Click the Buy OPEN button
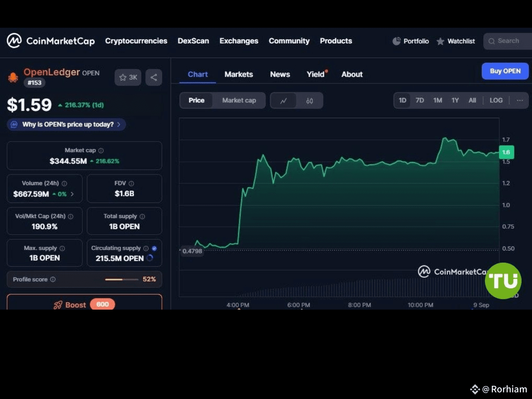This screenshot has height=399, width=532. click(505, 71)
